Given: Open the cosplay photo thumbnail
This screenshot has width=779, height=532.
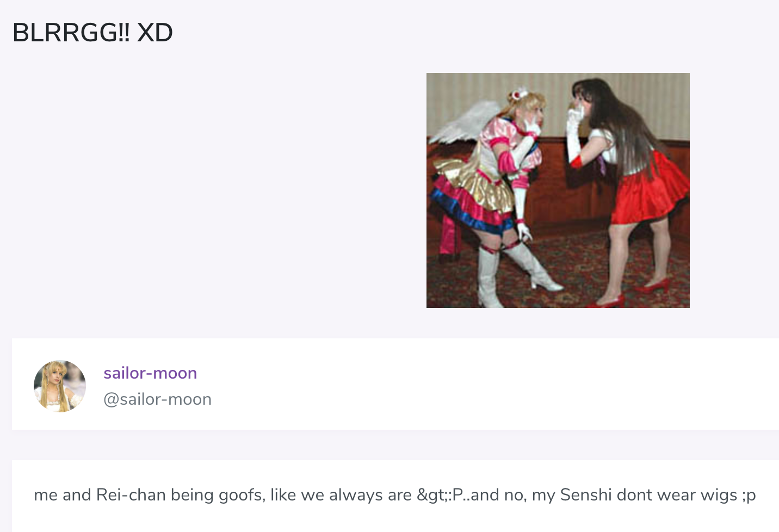Looking at the screenshot, I should tap(558, 190).
